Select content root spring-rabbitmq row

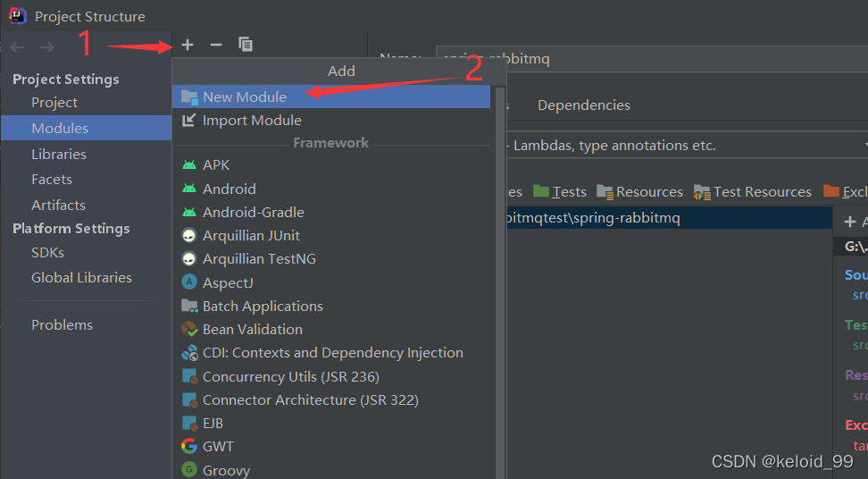click(669, 218)
